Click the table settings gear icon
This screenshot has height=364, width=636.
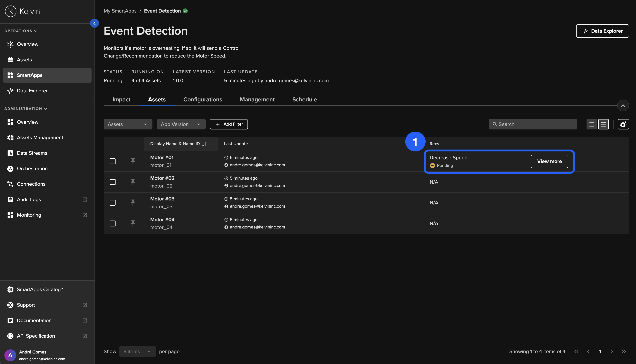pyautogui.click(x=623, y=124)
